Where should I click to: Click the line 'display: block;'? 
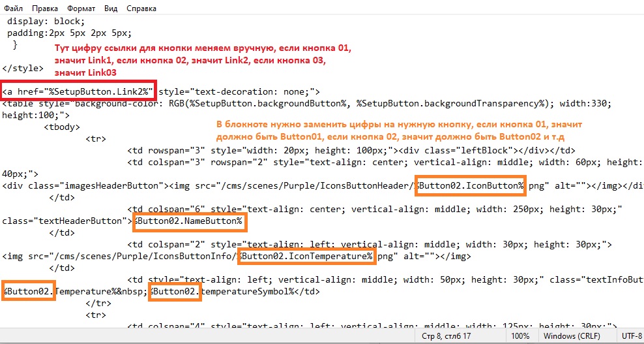click(x=46, y=21)
